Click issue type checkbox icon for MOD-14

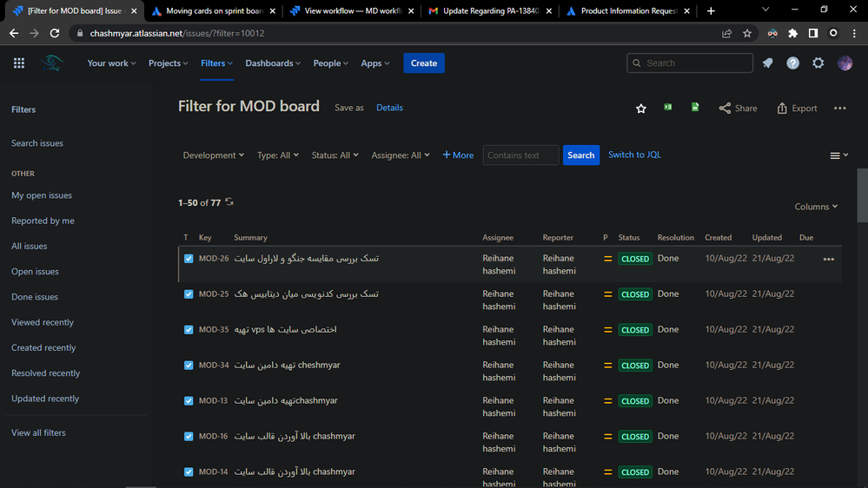coord(189,472)
